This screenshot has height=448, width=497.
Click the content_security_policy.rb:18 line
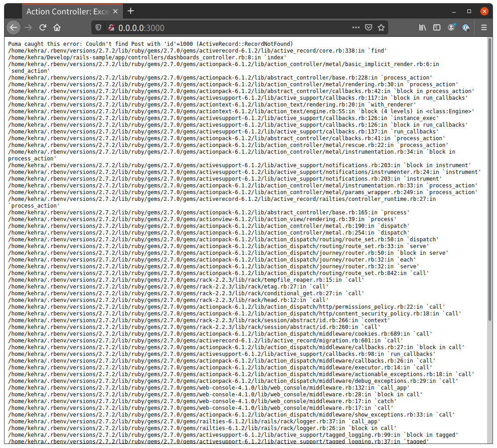click(235, 314)
